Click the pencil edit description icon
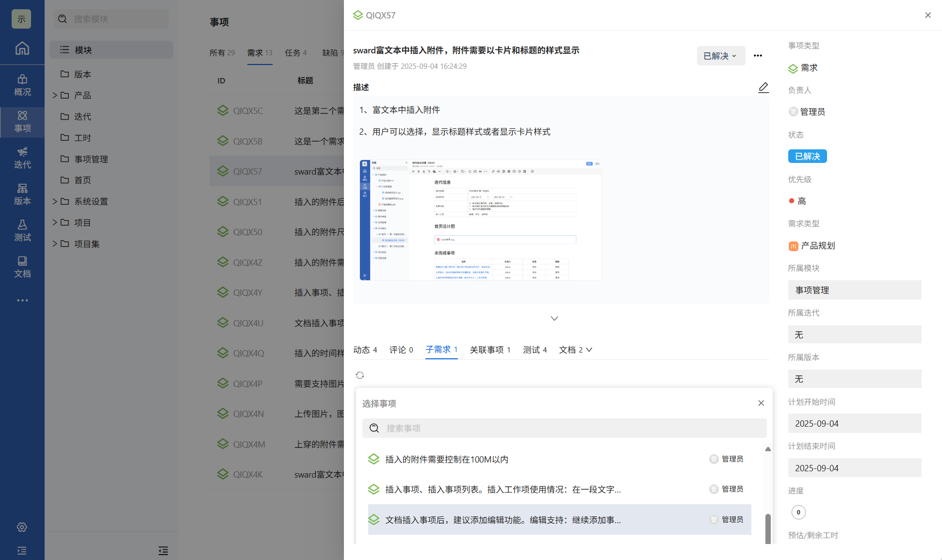942x560 pixels. pos(763,87)
